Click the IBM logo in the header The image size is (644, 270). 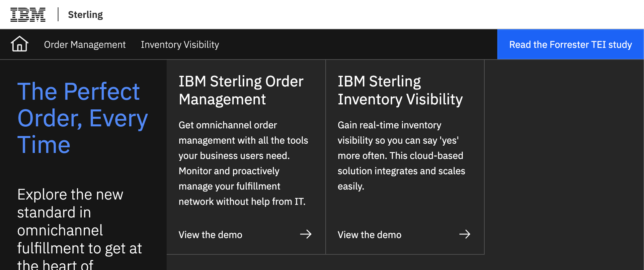[x=28, y=15]
